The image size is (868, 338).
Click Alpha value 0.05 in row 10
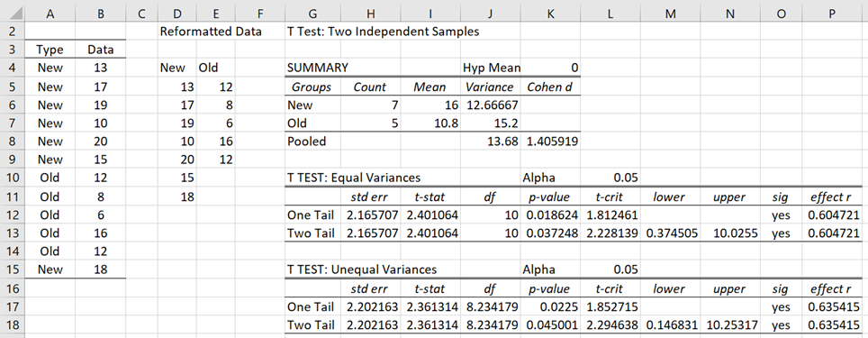tap(610, 178)
